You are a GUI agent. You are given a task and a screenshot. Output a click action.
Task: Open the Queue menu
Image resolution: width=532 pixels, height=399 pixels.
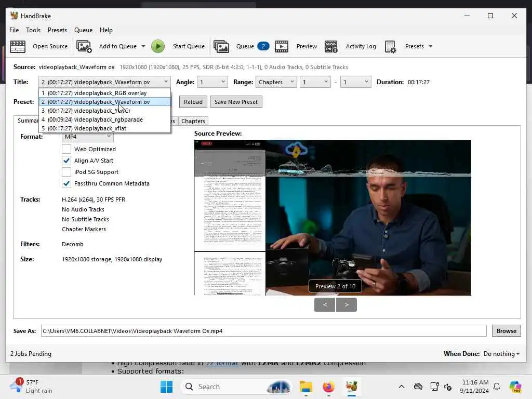coord(84,30)
